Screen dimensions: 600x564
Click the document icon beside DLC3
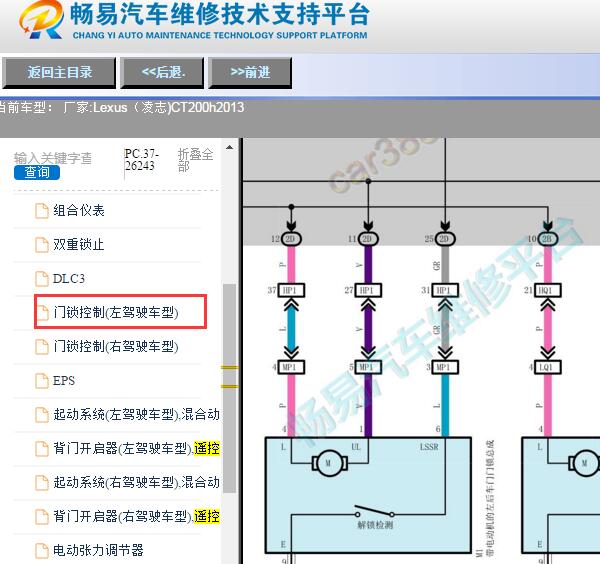(x=42, y=279)
